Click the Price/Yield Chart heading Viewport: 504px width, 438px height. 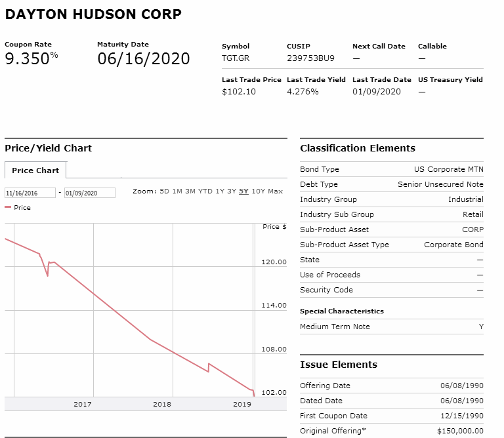click(x=48, y=148)
